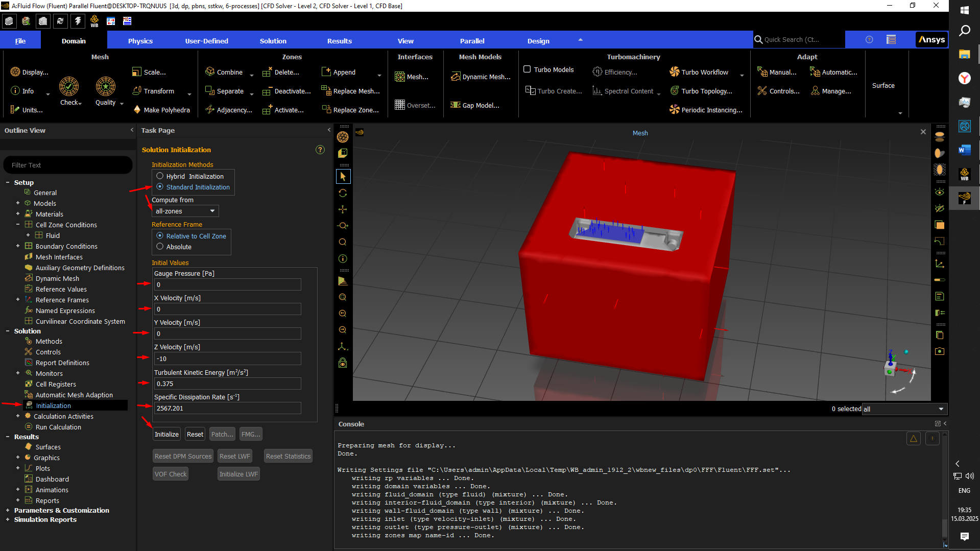Open Replace Mesh dialog
The height and width of the screenshot is (551, 980).
(350, 91)
